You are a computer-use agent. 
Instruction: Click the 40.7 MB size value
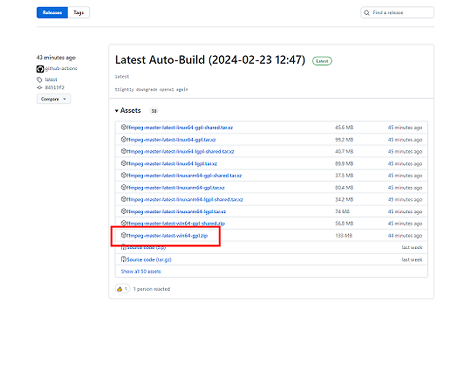tap(344, 152)
